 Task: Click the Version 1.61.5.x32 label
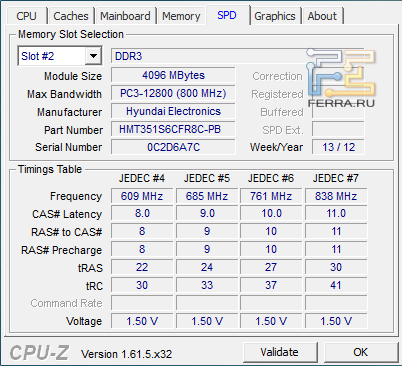pyautogui.click(x=127, y=354)
